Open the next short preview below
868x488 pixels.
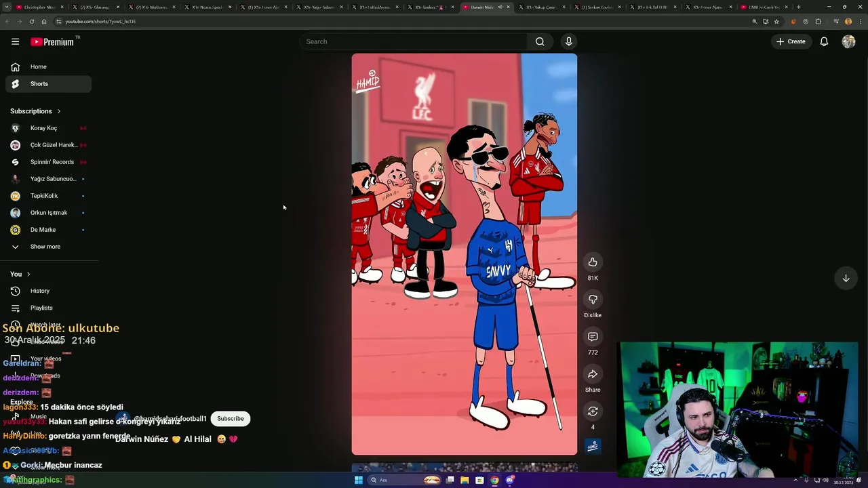tap(465, 468)
